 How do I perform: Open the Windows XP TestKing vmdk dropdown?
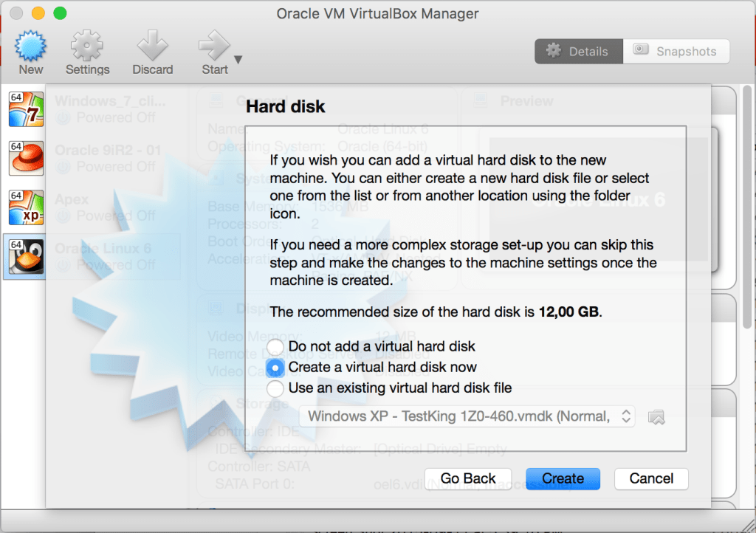click(467, 416)
